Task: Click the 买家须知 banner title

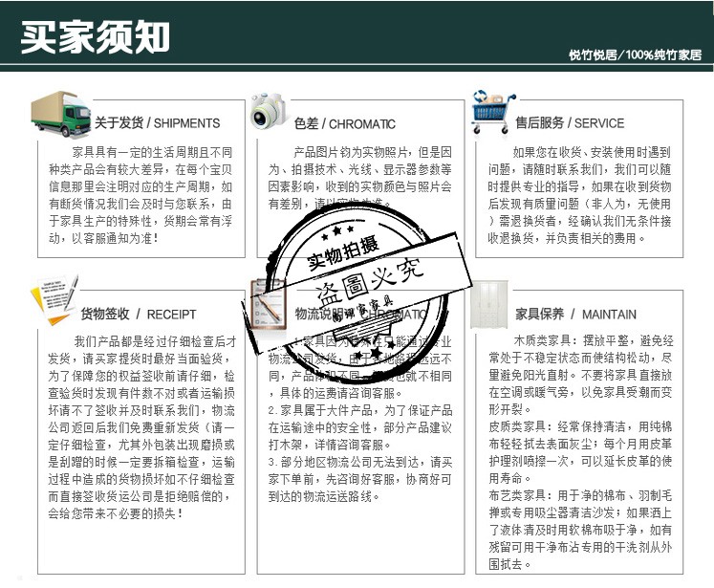Action: 96,37
